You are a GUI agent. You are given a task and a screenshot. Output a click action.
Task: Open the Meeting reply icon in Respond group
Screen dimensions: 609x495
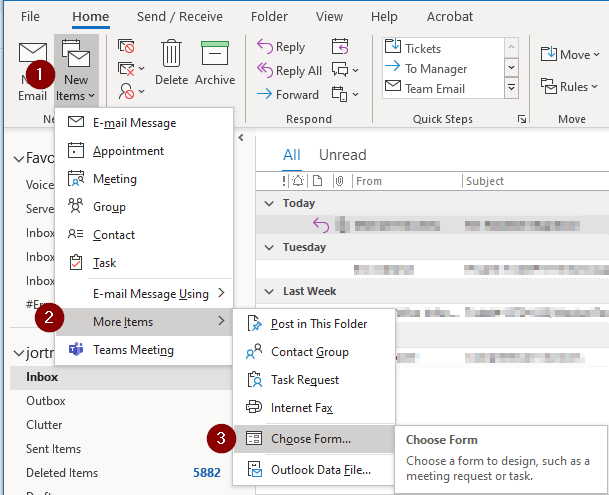click(340, 46)
